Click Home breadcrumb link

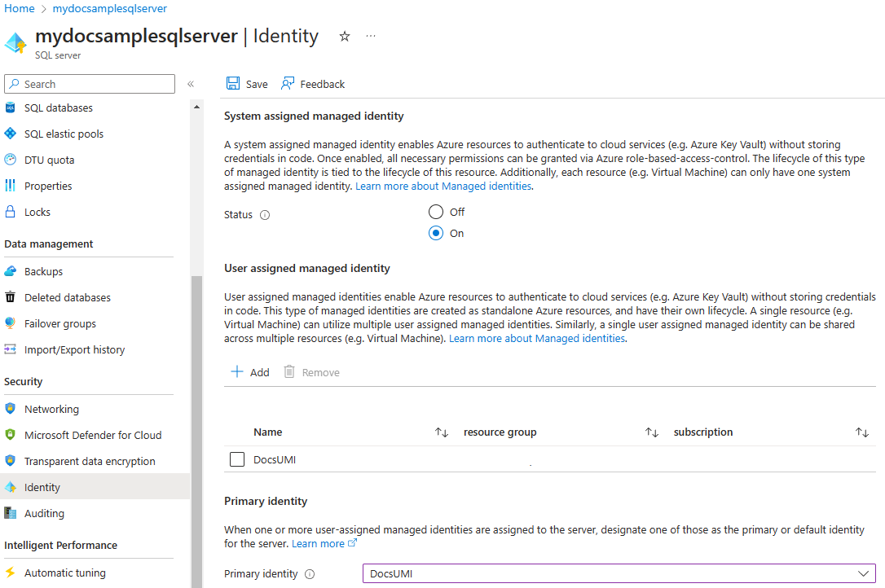coord(20,8)
